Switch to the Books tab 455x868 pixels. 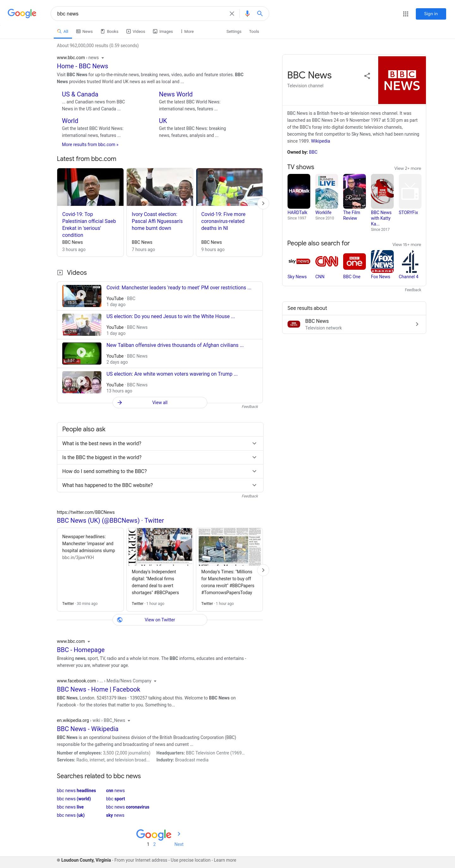point(109,31)
